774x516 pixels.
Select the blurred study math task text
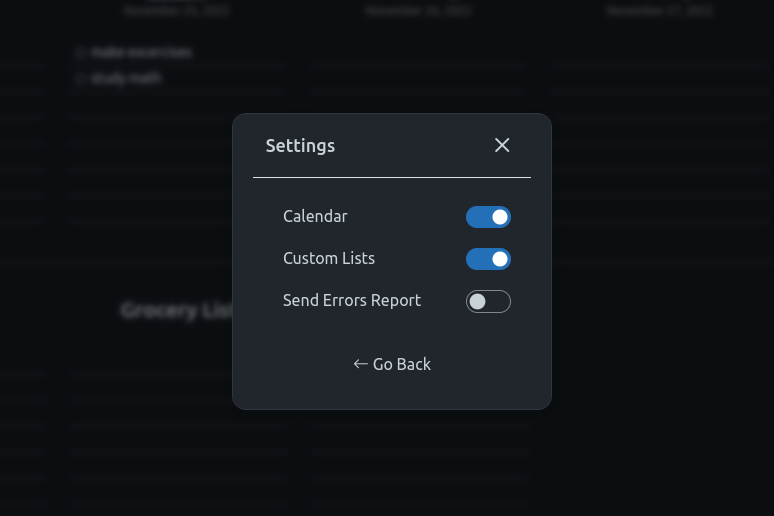point(126,79)
